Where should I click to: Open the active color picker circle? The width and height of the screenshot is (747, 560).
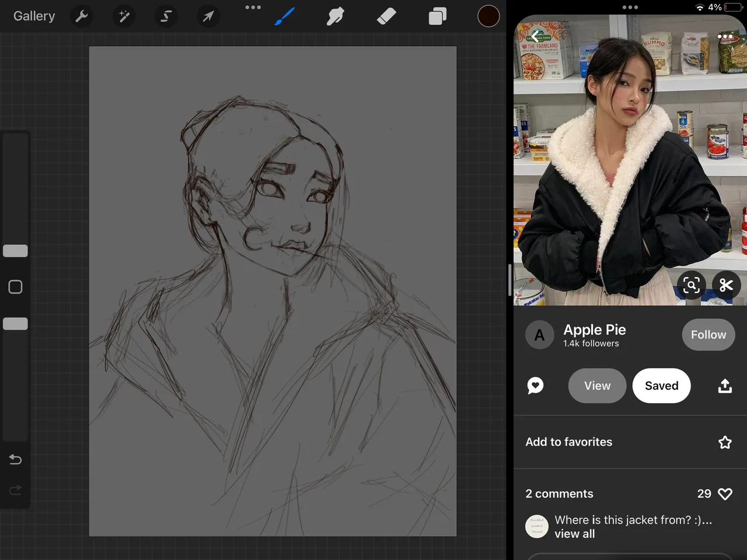point(488,16)
